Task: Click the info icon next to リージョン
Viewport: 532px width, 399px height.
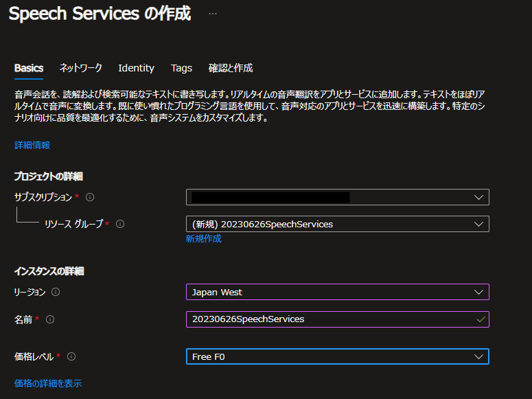Action: (x=56, y=292)
